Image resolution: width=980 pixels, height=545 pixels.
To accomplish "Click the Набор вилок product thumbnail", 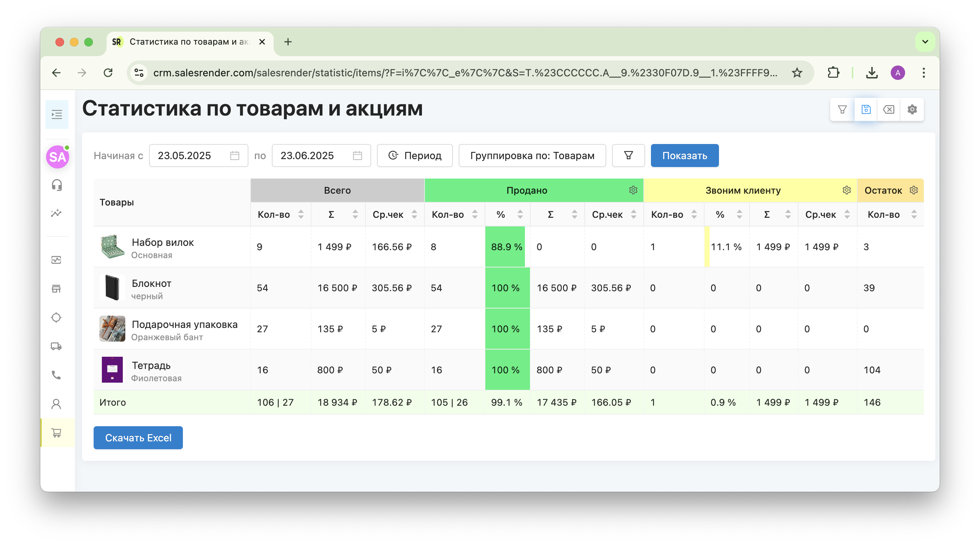I will click(x=112, y=247).
